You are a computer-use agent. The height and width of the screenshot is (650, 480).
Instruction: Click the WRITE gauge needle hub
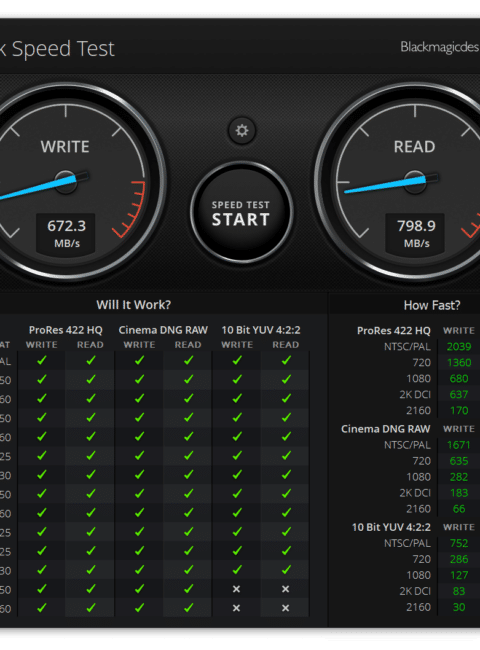[66, 182]
